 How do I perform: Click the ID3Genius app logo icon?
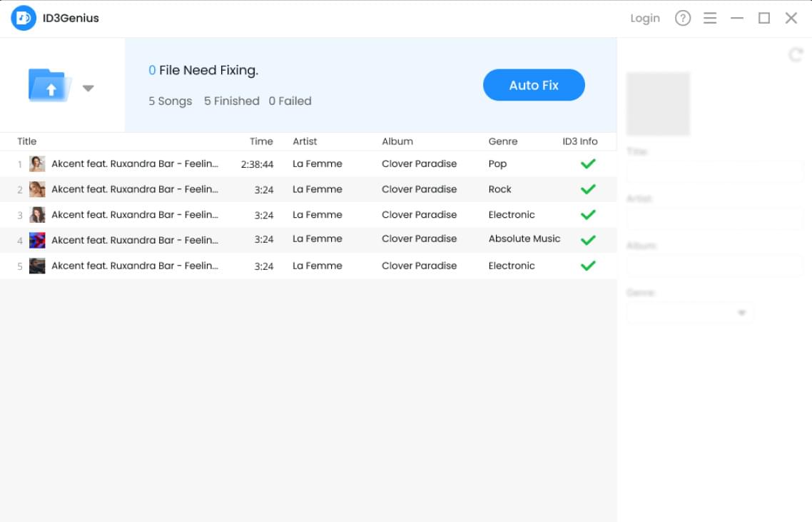pyautogui.click(x=24, y=18)
